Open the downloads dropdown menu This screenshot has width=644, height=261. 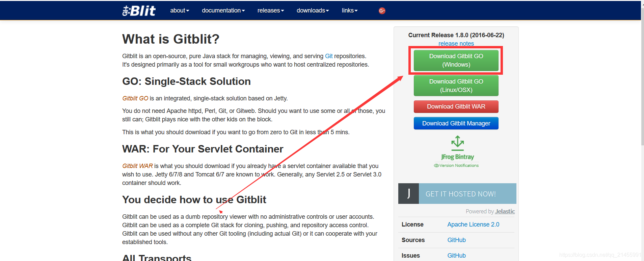click(x=313, y=10)
